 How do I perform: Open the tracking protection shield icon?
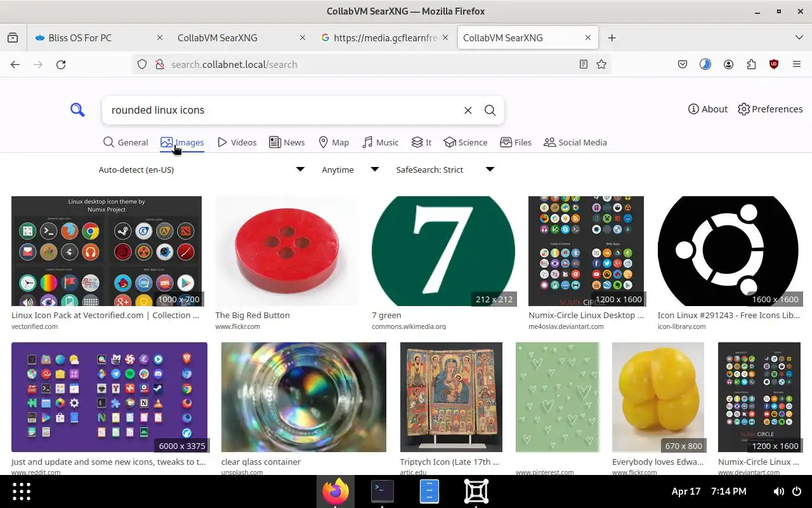click(142, 64)
